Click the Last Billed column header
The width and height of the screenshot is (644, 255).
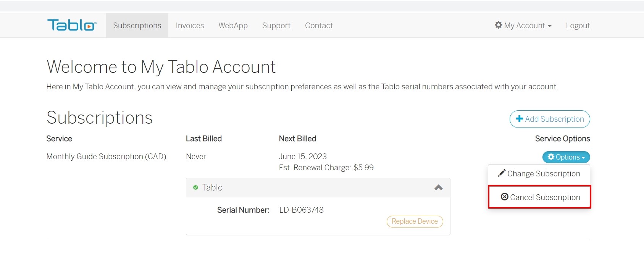point(203,139)
